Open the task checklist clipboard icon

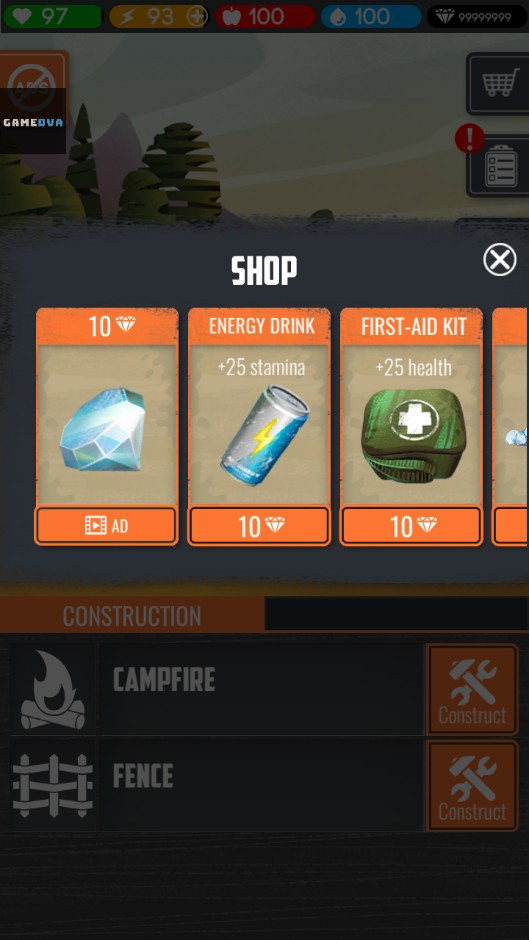pos(499,167)
